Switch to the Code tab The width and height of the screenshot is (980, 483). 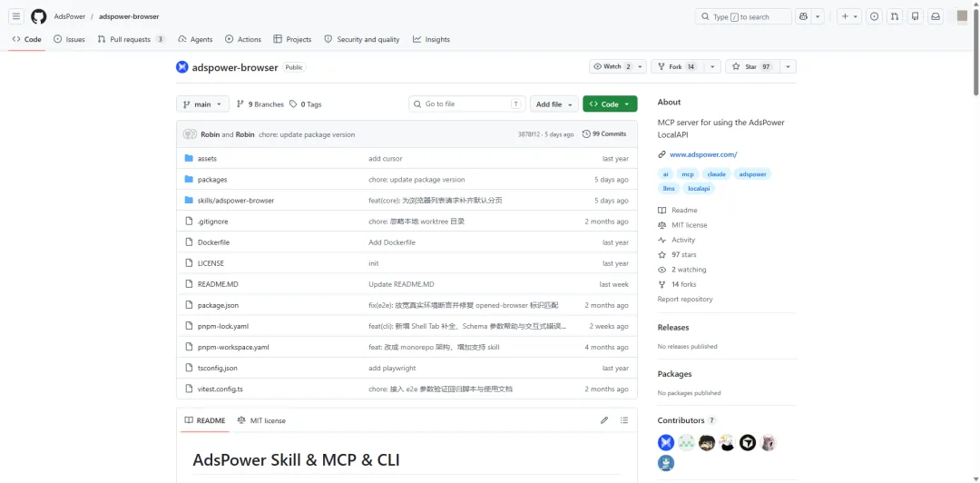click(26, 39)
